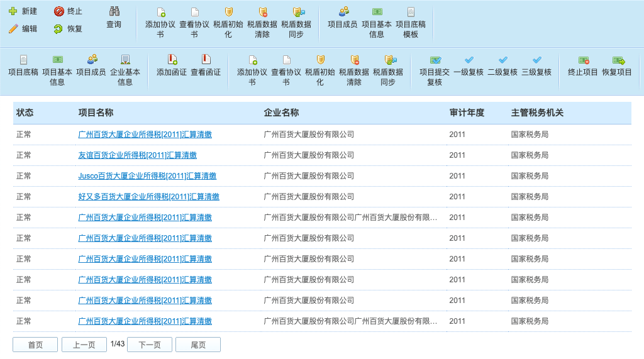Click 税盾数据同步 in the upper toolbar
This screenshot has height=359, width=644.
pyautogui.click(x=296, y=23)
